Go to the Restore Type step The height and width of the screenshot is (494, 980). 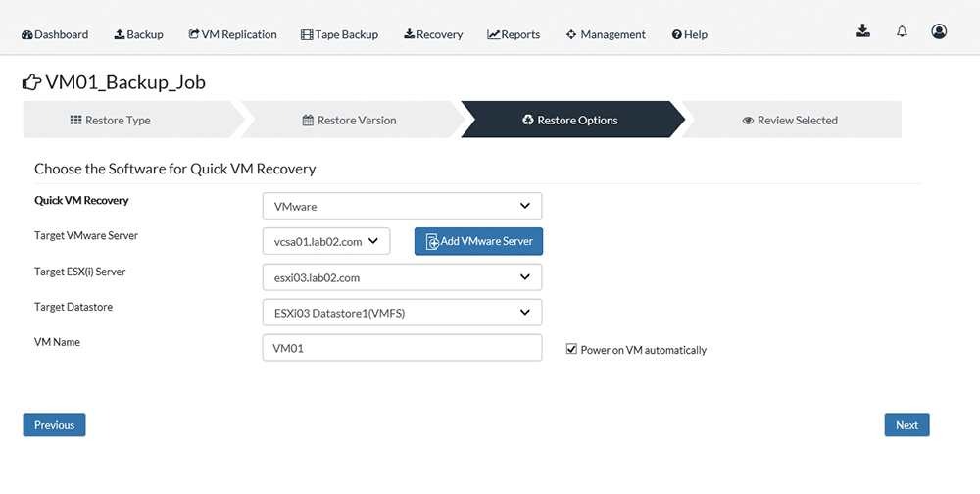(132, 120)
